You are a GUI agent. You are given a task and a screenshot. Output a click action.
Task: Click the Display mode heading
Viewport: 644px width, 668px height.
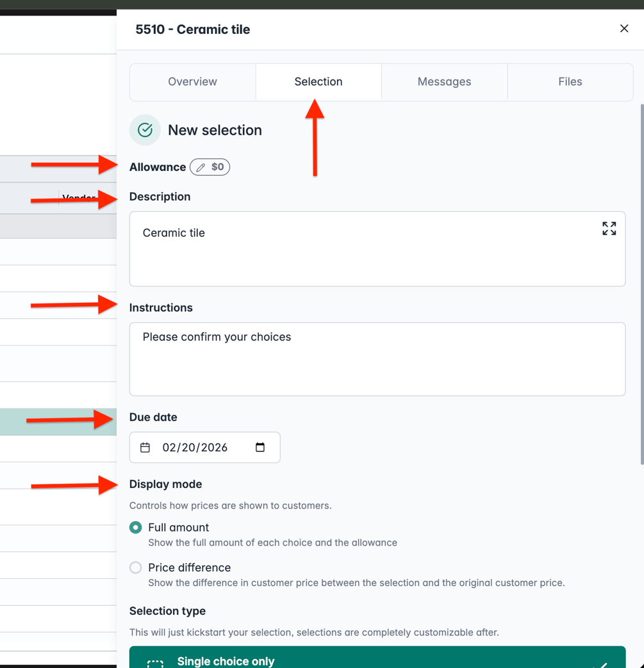(165, 484)
